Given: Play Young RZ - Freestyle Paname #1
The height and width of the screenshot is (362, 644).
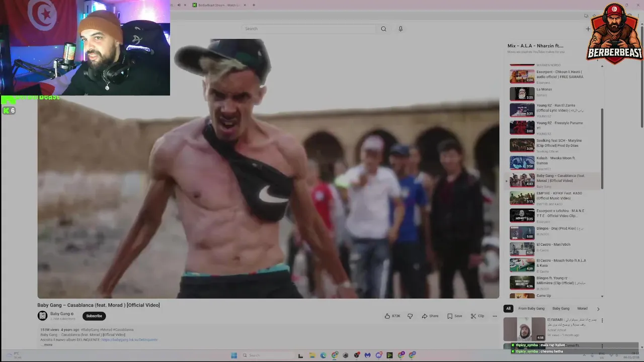Looking at the screenshot, I should coord(555,128).
